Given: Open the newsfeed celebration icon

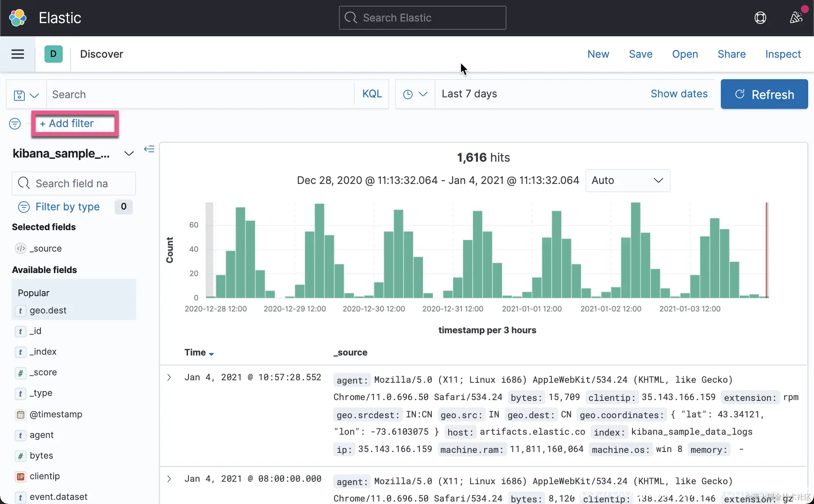Looking at the screenshot, I should pyautogui.click(x=796, y=18).
